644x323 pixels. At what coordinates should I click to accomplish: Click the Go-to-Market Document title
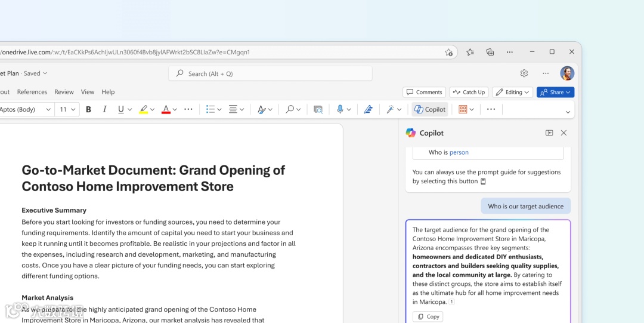click(153, 178)
